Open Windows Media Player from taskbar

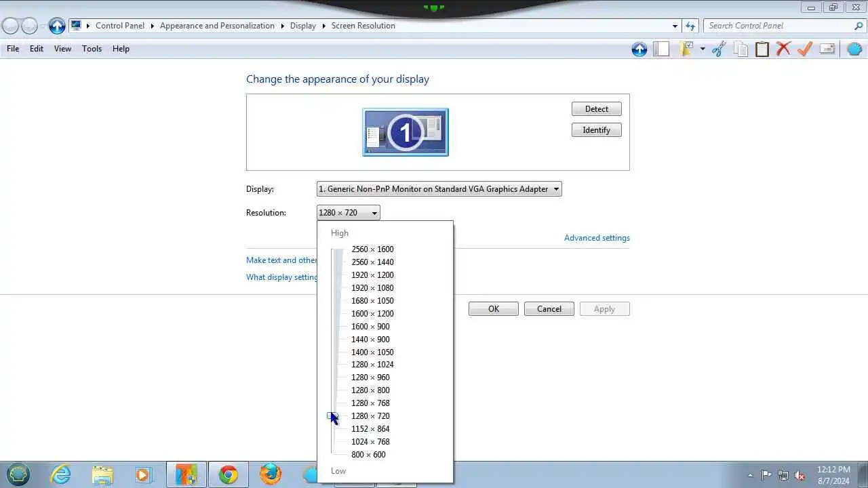tap(144, 474)
